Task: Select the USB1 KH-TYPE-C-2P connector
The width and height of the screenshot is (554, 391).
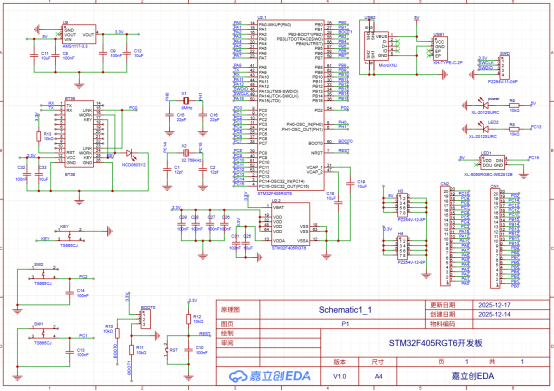Action: pos(440,48)
